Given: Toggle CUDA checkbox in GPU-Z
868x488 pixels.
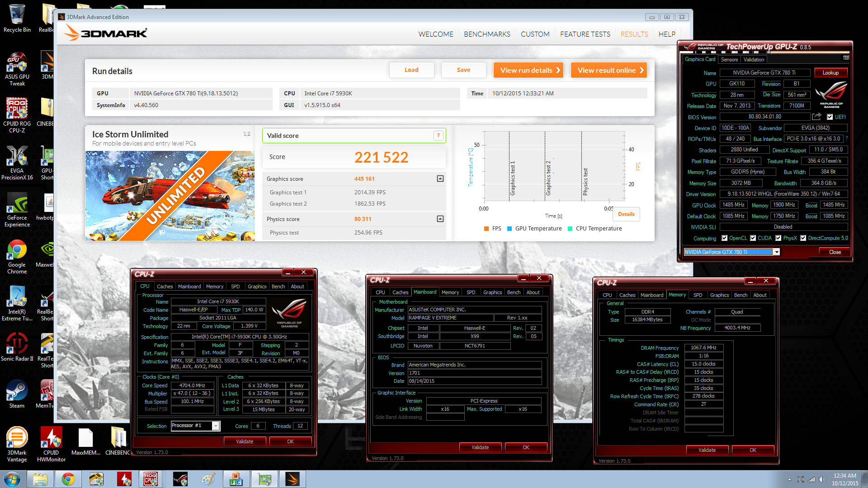Looking at the screenshot, I should [x=753, y=238].
